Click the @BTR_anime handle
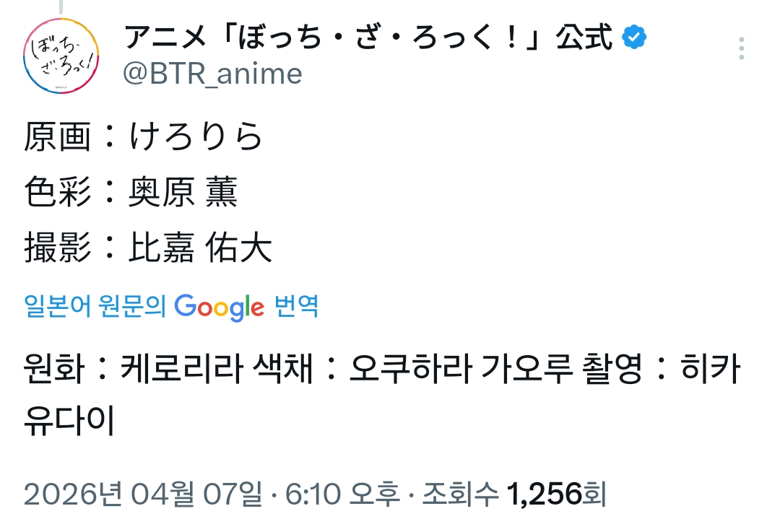The width and height of the screenshot is (780, 532). coord(213,74)
